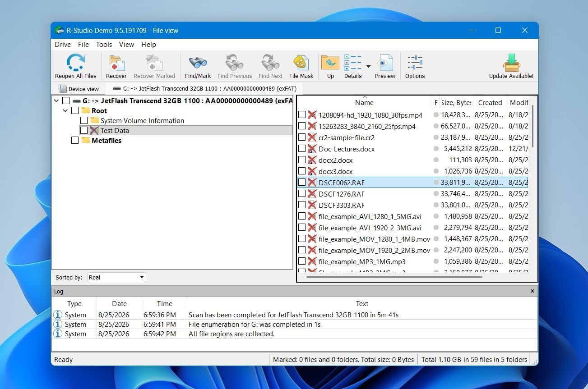This screenshot has width=588, height=389.
Task: Click the Metafiles folder icon
Action: [86, 140]
